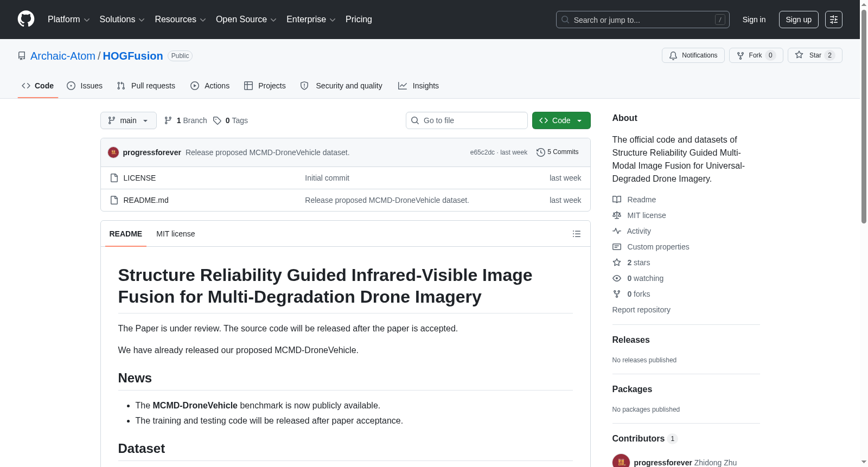
Task: Click the Sign in link
Action: 754,20
